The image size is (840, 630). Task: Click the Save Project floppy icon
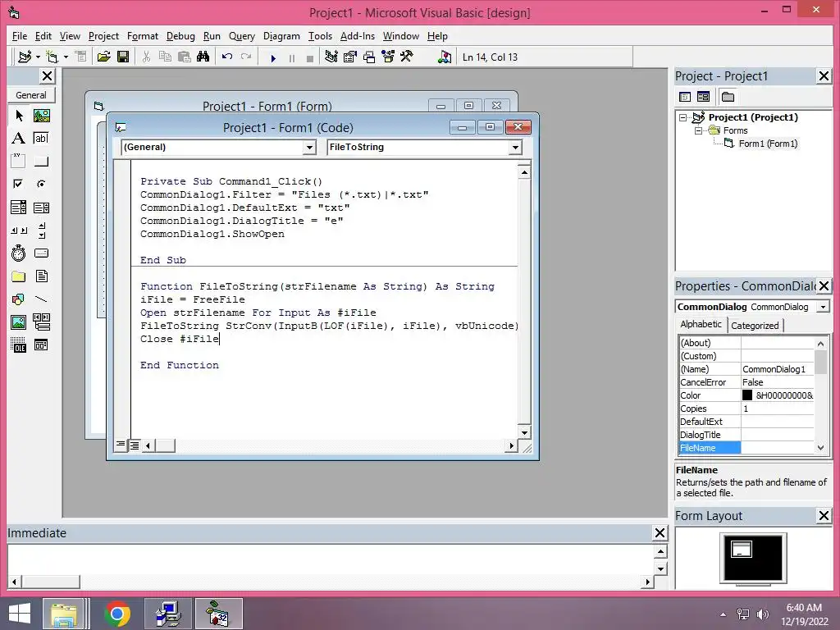[x=123, y=57]
